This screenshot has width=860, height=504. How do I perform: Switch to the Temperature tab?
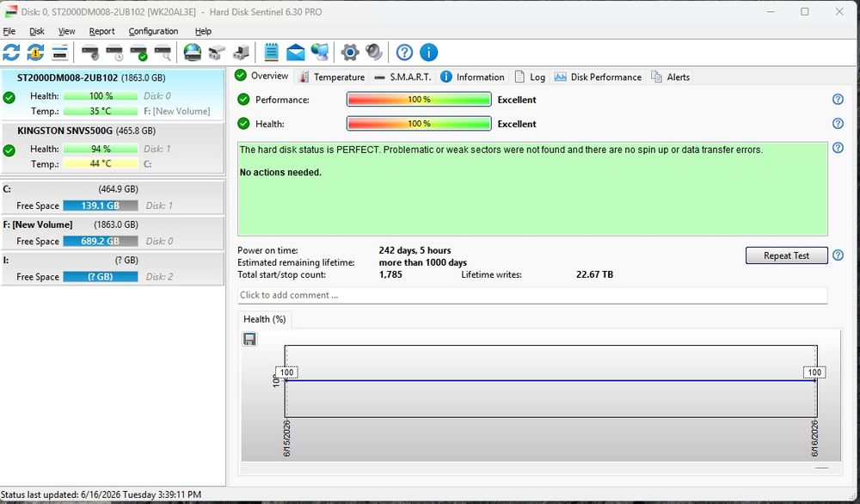[x=332, y=77]
